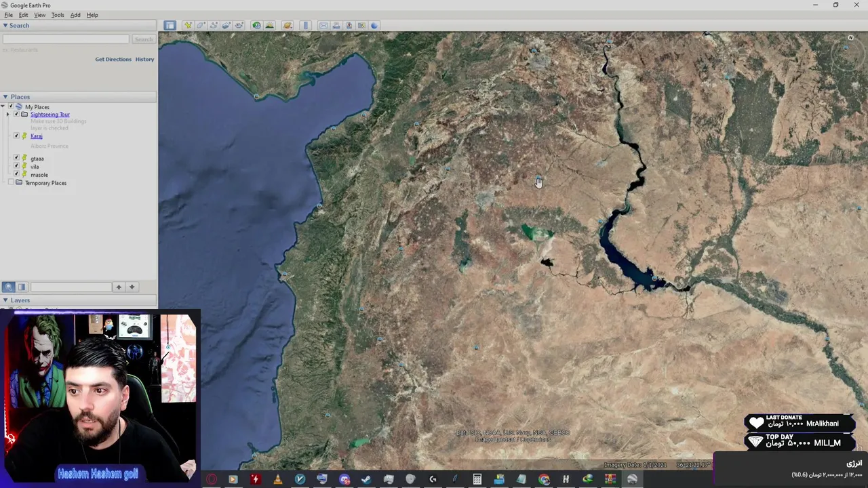
Task: Click the Get Directions link
Action: 113,60
